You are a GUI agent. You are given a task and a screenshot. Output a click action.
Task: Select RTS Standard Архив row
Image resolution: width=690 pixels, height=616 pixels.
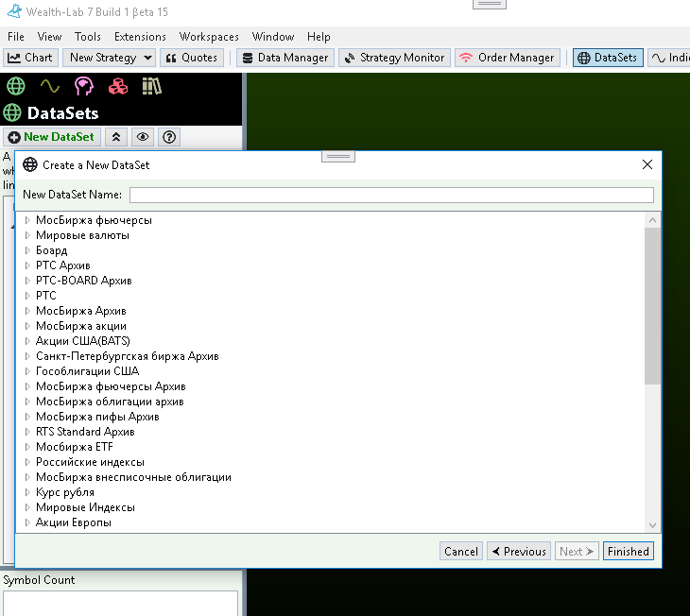pos(85,432)
